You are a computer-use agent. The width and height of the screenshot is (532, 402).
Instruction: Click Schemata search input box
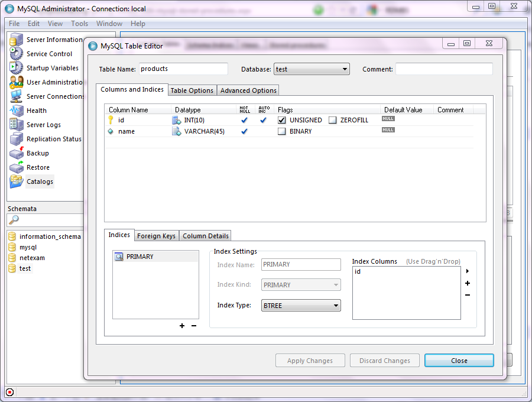[x=46, y=220]
